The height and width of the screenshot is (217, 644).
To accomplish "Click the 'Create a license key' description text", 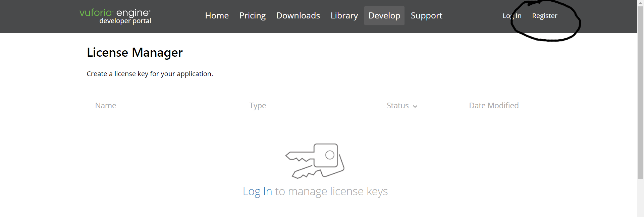I will 150,74.
